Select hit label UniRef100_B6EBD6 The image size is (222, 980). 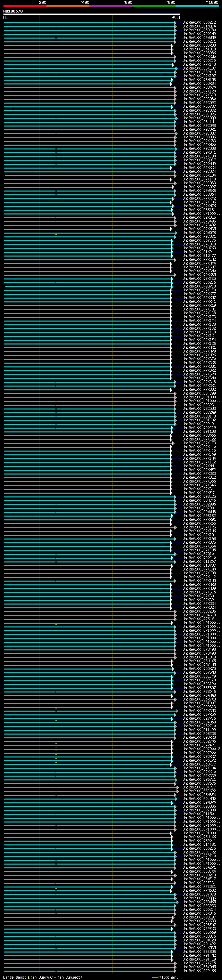199,952
